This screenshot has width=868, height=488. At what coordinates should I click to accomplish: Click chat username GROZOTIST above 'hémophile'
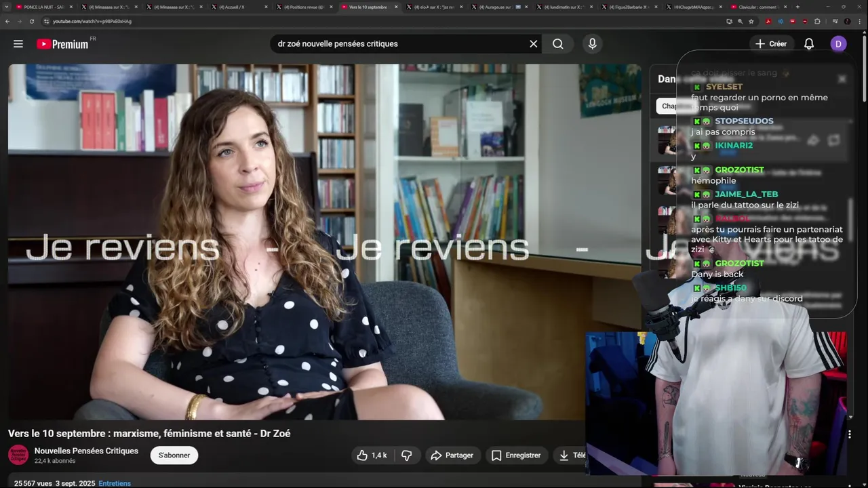pos(739,170)
